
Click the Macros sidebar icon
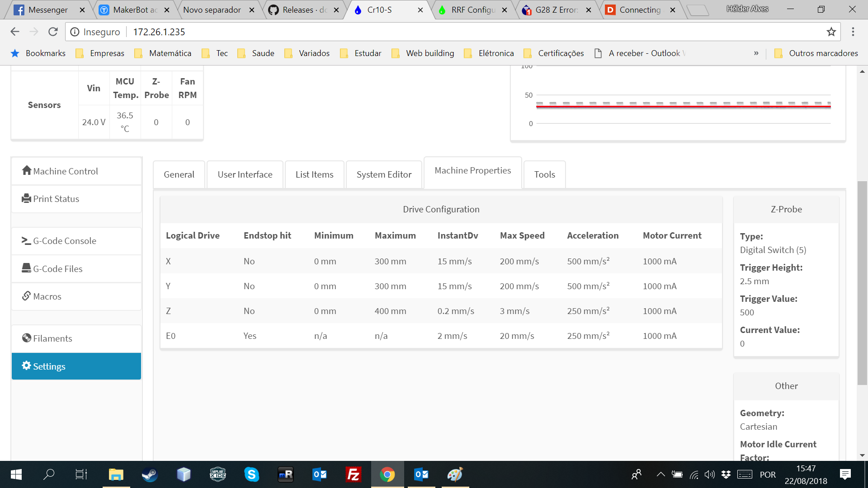click(x=47, y=296)
